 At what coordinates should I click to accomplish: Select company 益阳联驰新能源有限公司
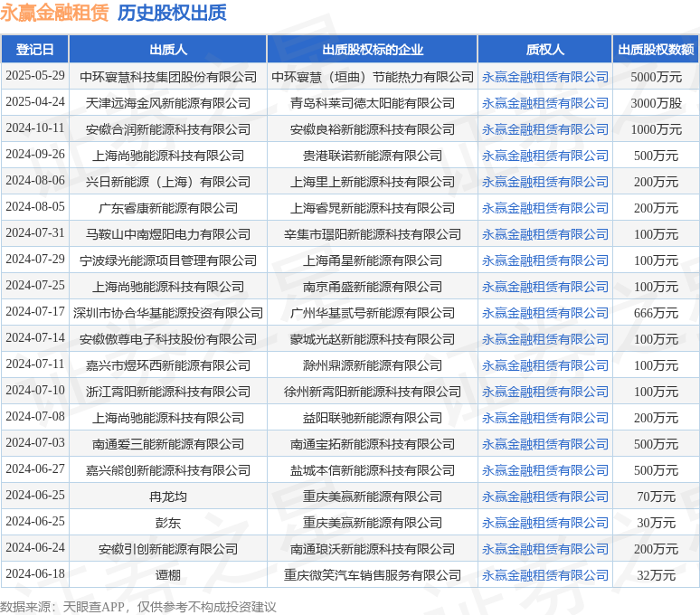[373, 418]
